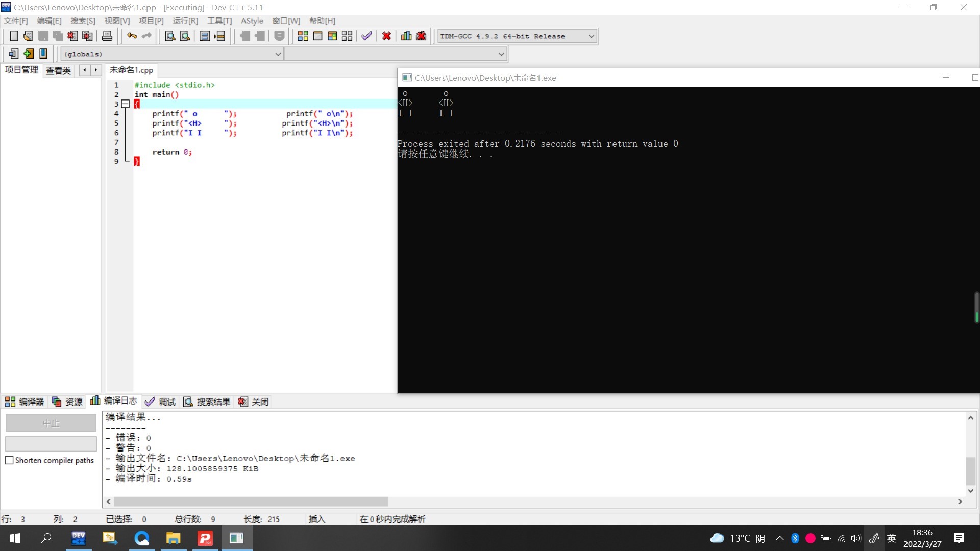The image size is (980, 551).
Task: Click the Debug checkmark icon
Action: click(366, 36)
